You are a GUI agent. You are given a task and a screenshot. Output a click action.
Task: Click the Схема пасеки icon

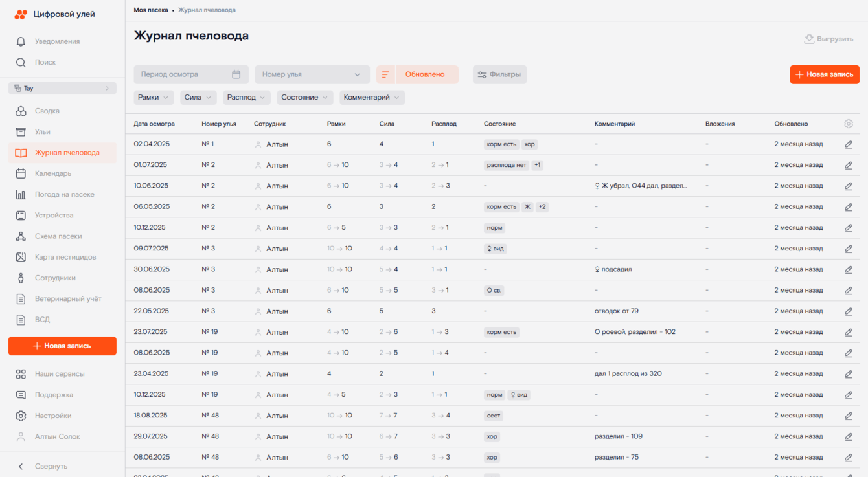click(x=21, y=236)
